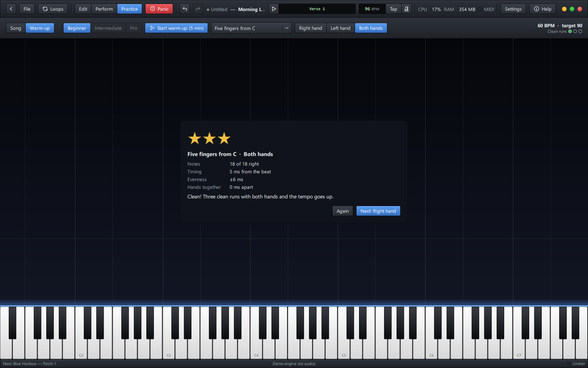Viewport: 588px width, 368px height.
Task: Proceed with Next: Right hand
Action: tap(378, 211)
